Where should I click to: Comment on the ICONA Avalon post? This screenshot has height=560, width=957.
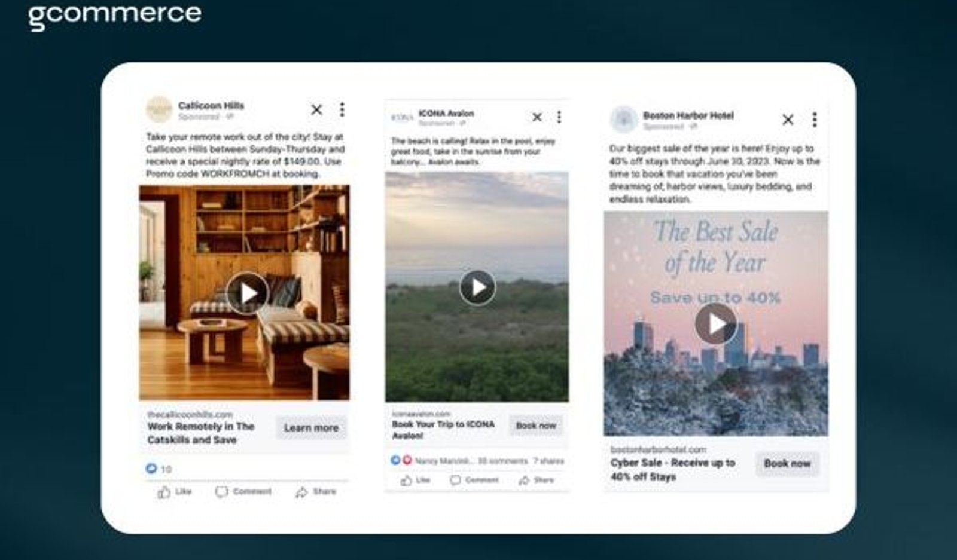coord(474,480)
